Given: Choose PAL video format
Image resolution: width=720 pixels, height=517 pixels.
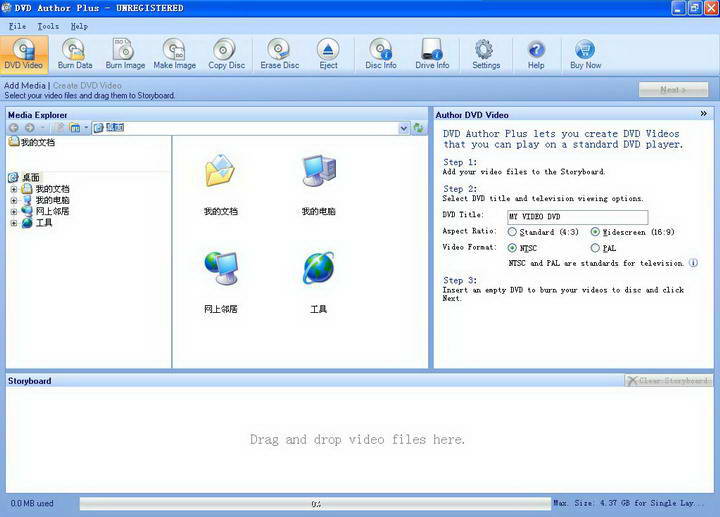Looking at the screenshot, I should (x=595, y=248).
